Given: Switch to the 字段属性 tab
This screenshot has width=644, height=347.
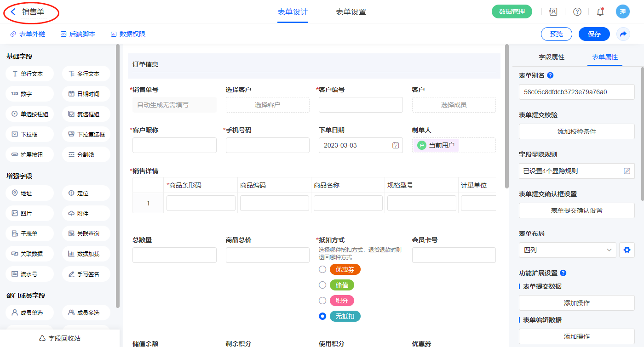Looking at the screenshot, I should pos(551,57).
